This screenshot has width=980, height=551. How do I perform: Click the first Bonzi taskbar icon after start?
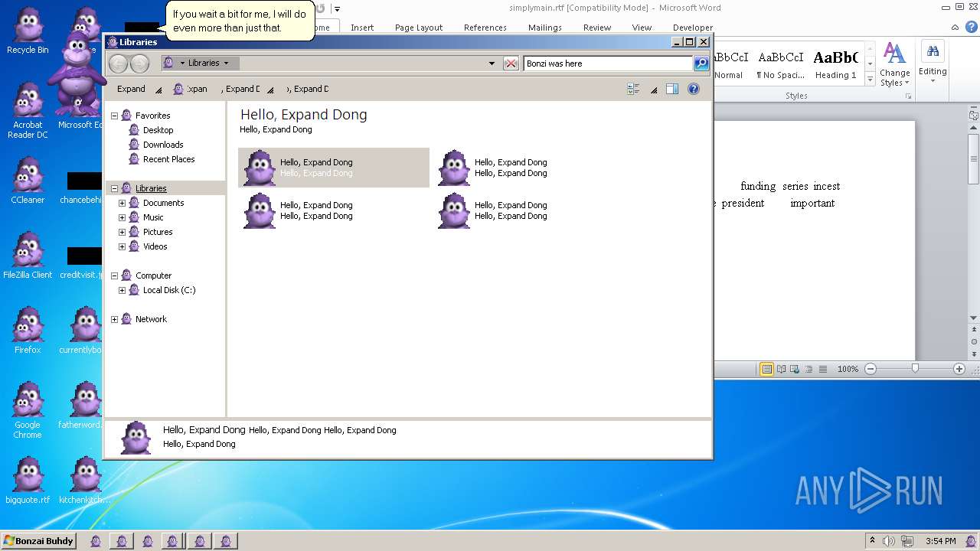click(96, 541)
